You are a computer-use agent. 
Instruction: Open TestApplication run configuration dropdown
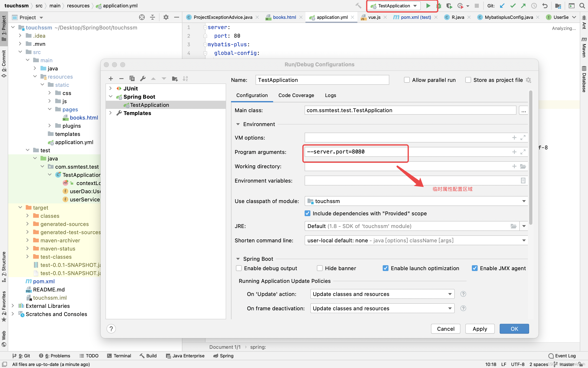394,6
